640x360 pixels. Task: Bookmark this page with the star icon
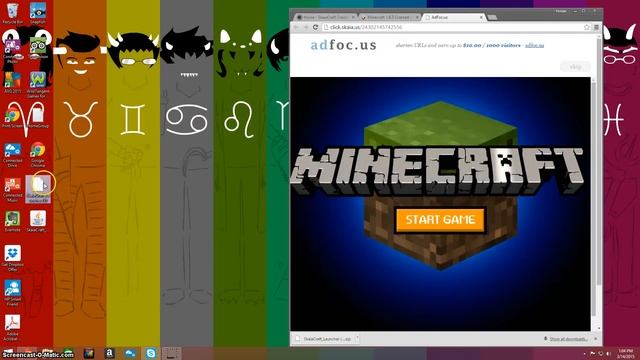[587, 27]
